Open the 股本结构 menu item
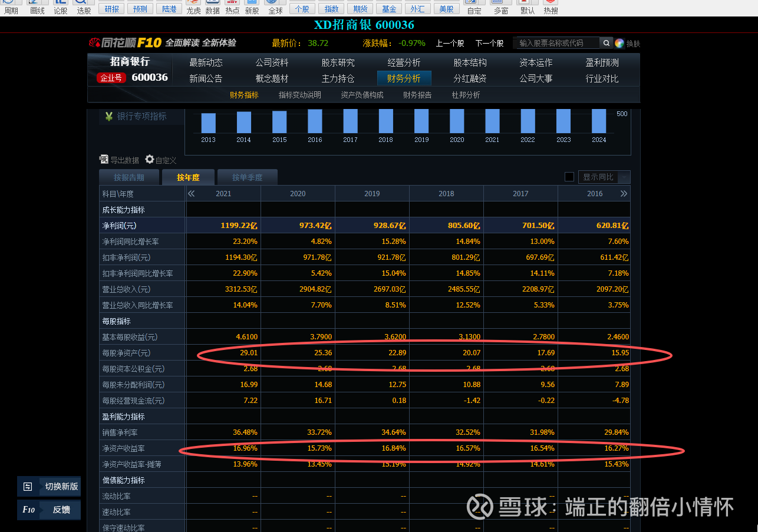Viewport: 758px width, 532px height. [470, 62]
